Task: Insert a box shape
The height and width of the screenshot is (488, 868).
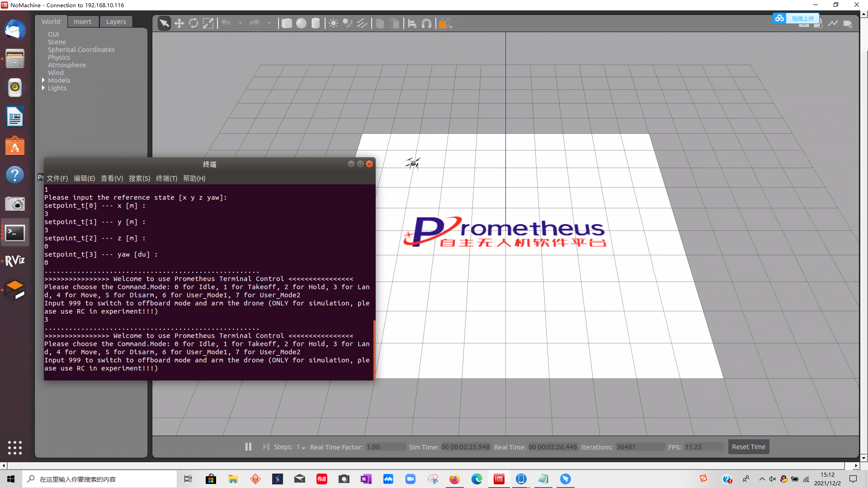Action: tap(287, 23)
